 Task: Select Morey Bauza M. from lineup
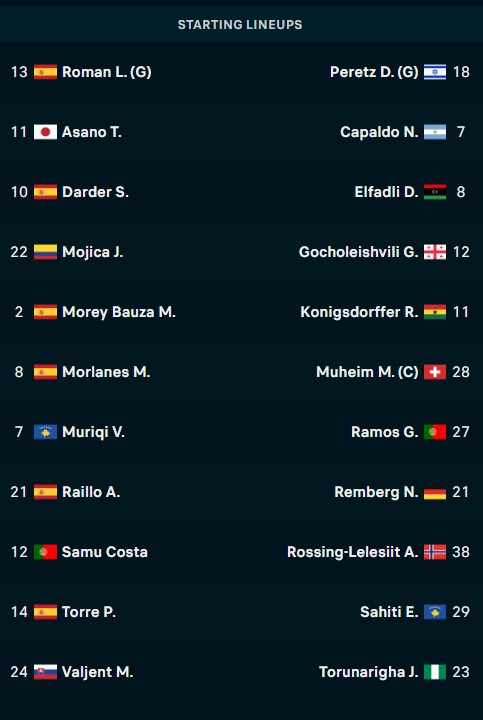(118, 312)
